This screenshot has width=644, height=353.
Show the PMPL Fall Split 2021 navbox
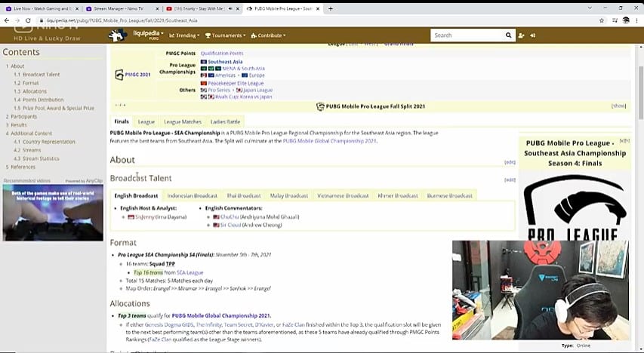pos(618,106)
